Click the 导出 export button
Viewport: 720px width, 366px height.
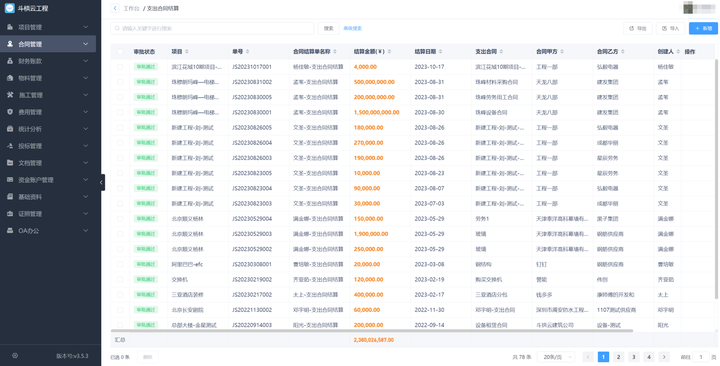pos(637,28)
